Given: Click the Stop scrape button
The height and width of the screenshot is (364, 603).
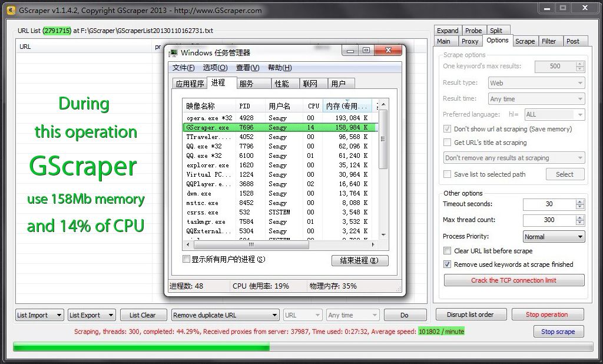Looking at the screenshot, I should point(558,332).
